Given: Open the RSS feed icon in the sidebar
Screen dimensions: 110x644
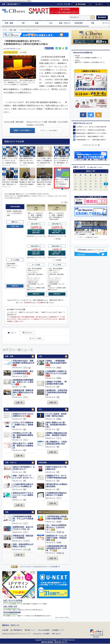Looking at the screenshot, I should tap(98, 115).
